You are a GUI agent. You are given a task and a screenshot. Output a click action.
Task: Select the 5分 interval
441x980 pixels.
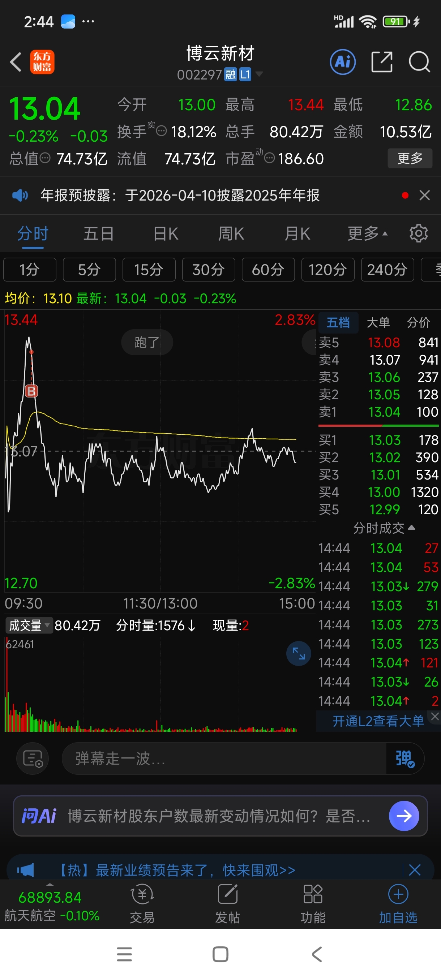point(89,269)
